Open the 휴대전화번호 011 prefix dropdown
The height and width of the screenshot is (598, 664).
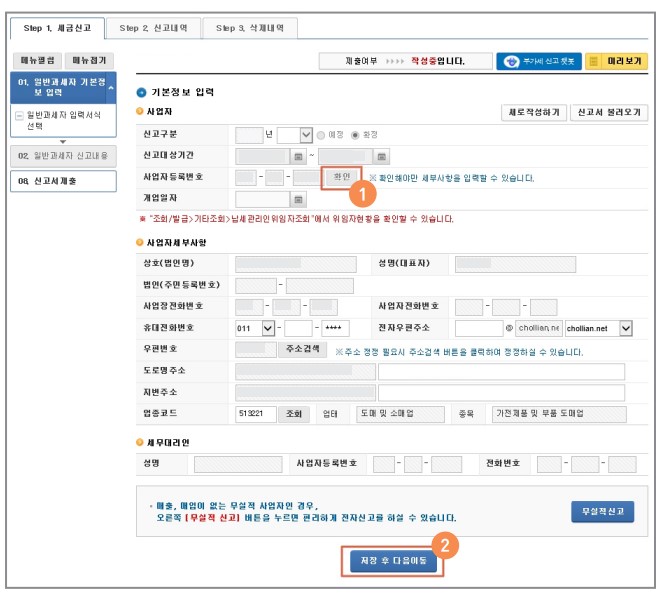pos(255,328)
